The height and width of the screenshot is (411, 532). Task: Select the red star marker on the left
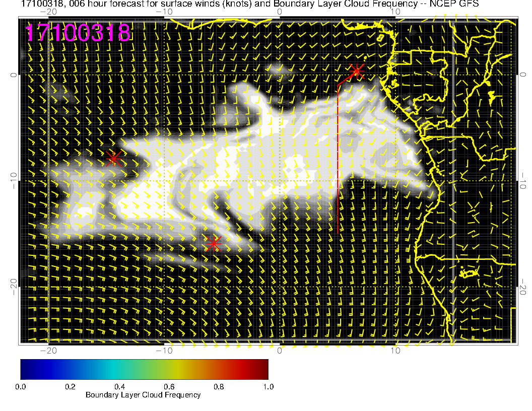click(113, 159)
